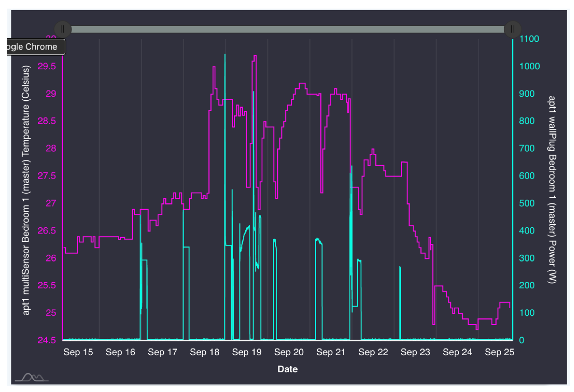Click the "400" power tick label
Screen dimensions: 574x392
527,231
